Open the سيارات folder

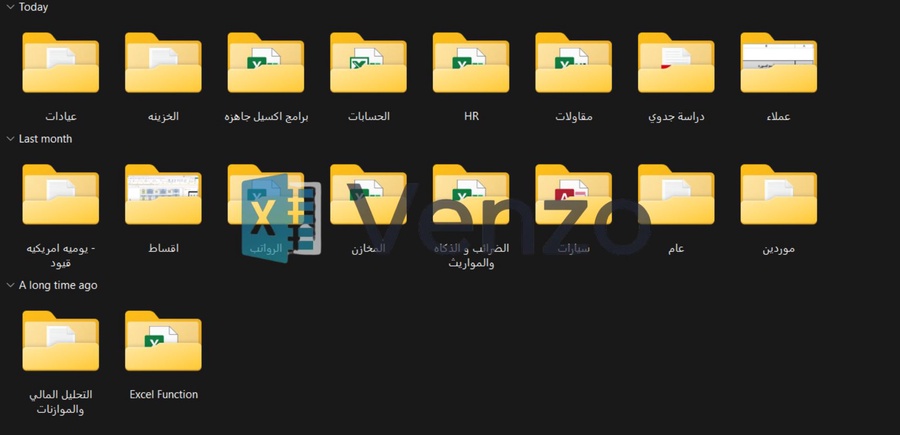[x=574, y=196]
